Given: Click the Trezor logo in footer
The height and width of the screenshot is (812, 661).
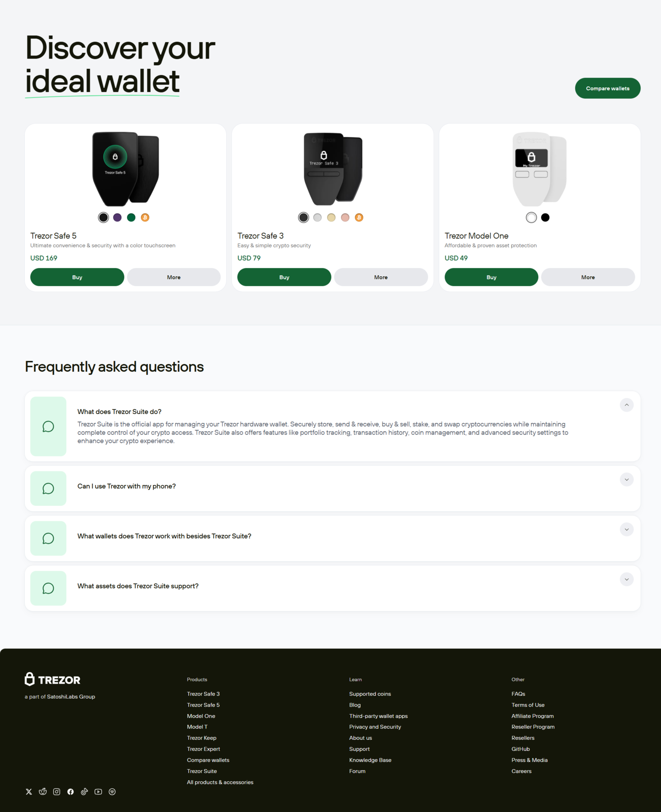Looking at the screenshot, I should pos(53,679).
